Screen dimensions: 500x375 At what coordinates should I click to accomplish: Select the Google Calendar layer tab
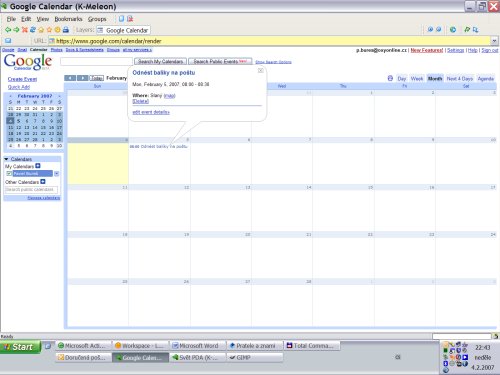point(123,30)
